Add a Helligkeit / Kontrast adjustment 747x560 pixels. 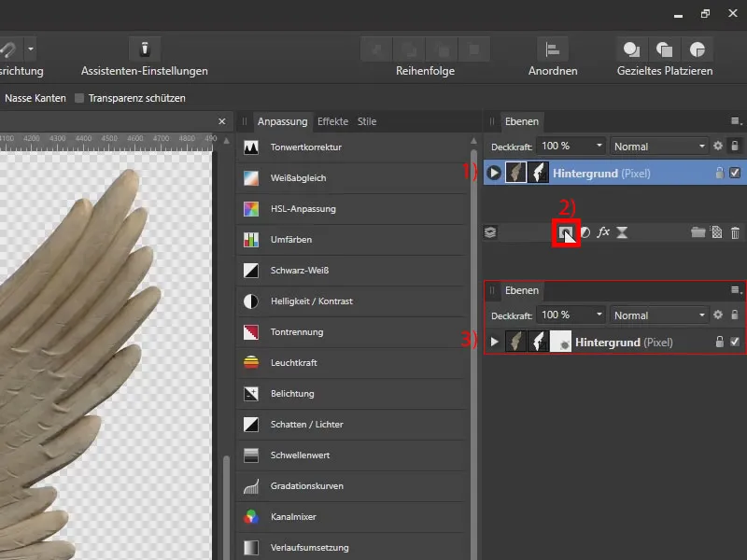click(352, 301)
